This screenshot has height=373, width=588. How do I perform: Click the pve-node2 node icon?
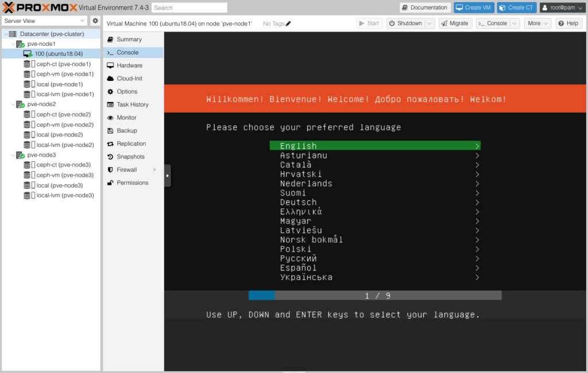pyautogui.click(x=20, y=104)
